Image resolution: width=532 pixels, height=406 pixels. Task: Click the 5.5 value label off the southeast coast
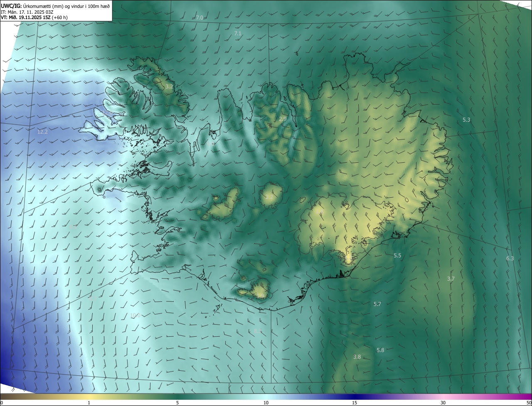[397, 256]
